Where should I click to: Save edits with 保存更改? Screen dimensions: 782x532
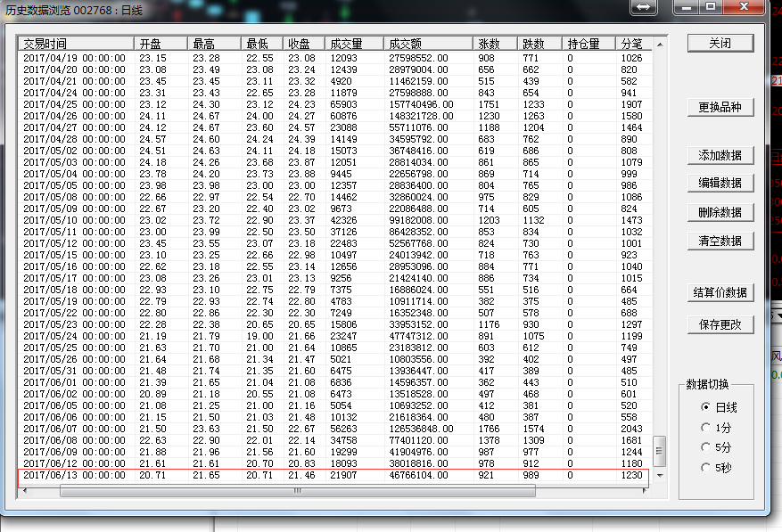pyautogui.click(x=720, y=324)
